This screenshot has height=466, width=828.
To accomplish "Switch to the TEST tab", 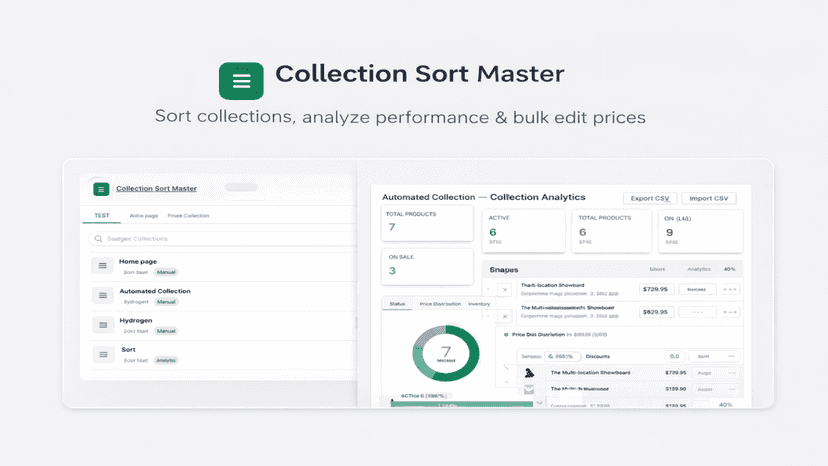I will pyautogui.click(x=102, y=216).
